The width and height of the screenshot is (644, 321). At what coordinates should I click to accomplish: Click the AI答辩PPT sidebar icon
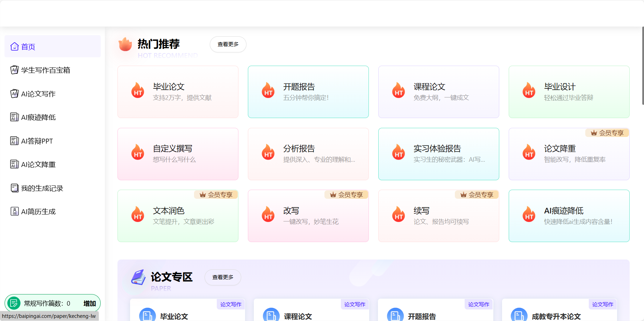click(14, 141)
